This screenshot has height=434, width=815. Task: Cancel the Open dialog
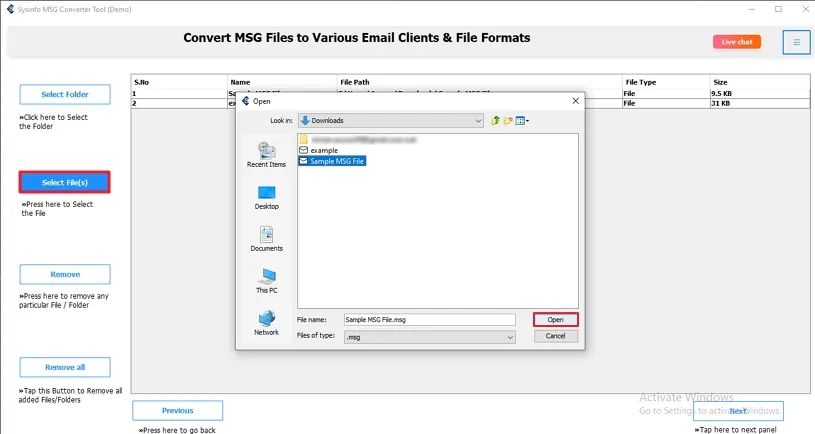(555, 336)
